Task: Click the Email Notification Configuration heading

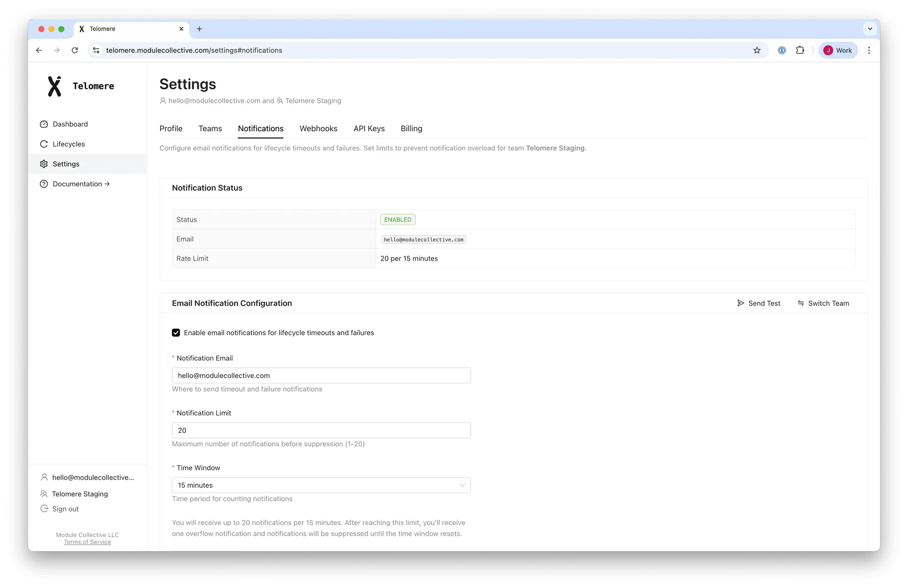Action: pyautogui.click(x=232, y=303)
